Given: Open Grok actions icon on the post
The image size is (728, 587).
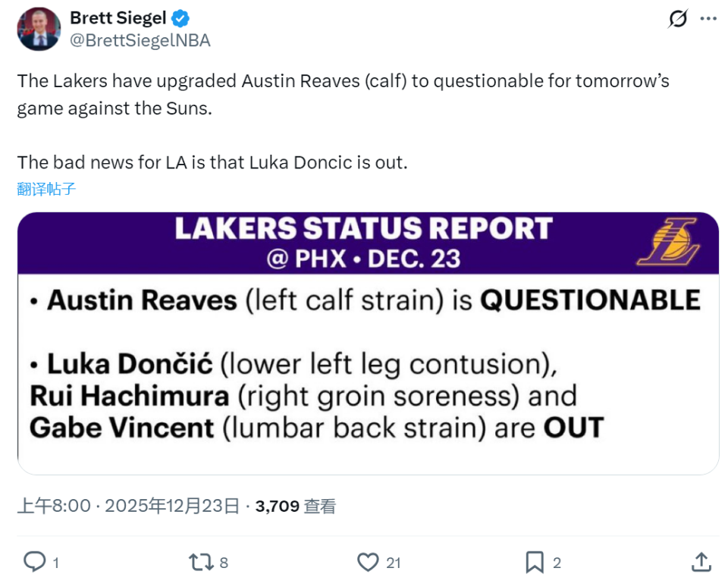Looking at the screenshot, I should tap(677, 19).
